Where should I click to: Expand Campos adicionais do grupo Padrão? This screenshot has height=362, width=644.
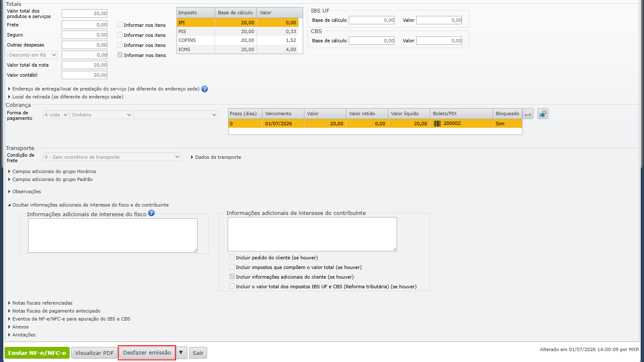[52, 179]
